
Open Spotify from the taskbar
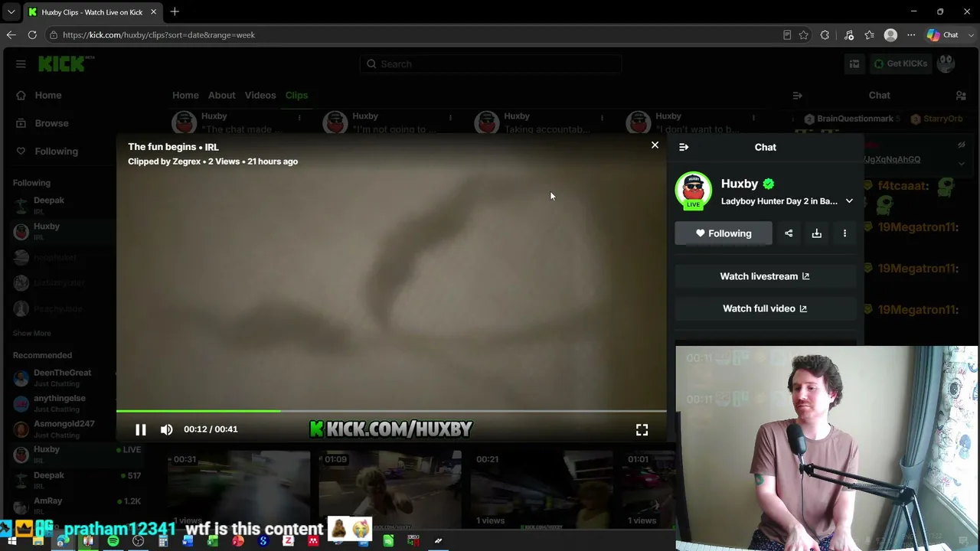click(113, 542)
